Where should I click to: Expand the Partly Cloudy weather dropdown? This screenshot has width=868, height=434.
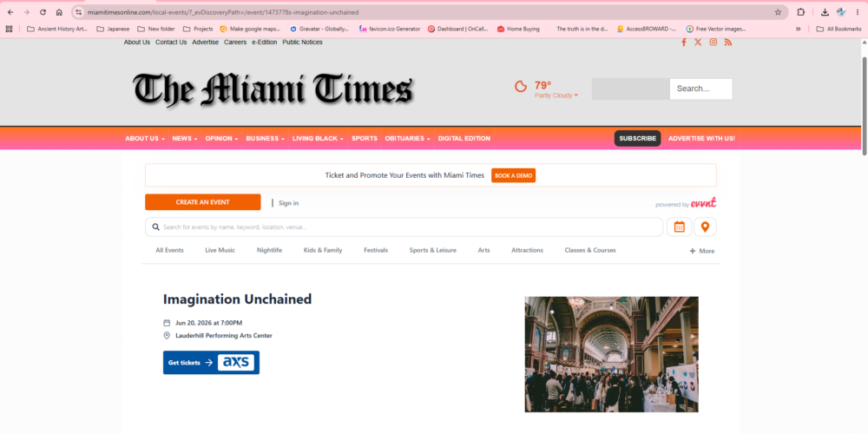point(556,95)
